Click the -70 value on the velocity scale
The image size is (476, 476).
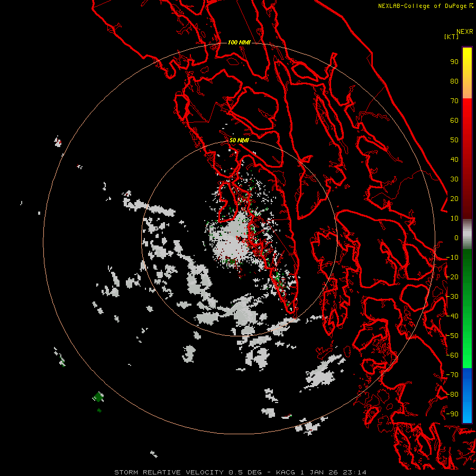point(452,375)
